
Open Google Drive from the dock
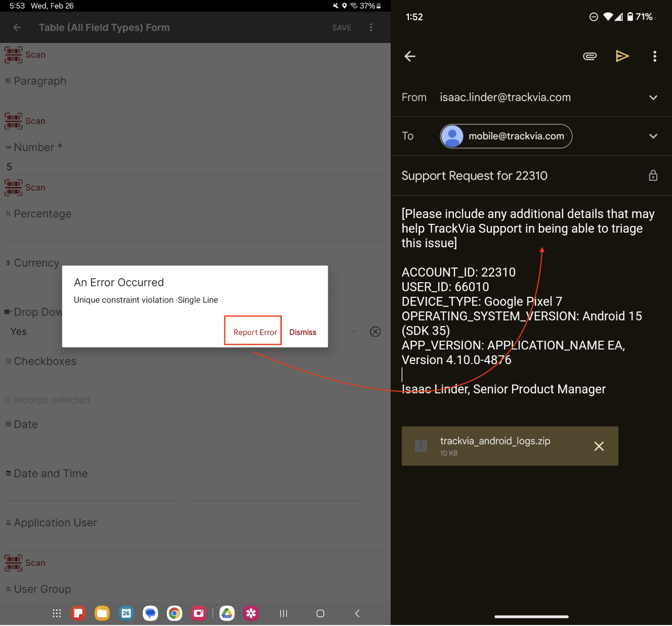tap(227, 613)
